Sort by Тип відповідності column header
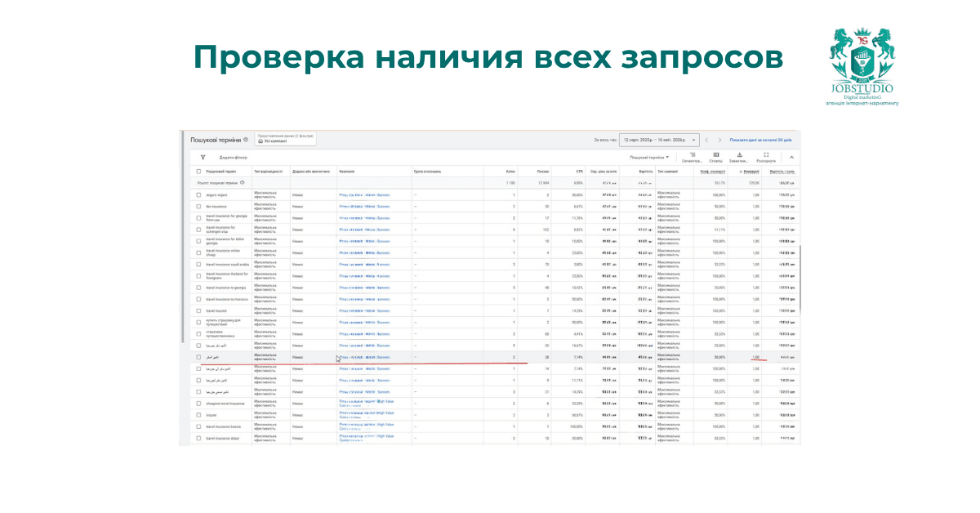980x513 pixels. (x=268, y=172)
